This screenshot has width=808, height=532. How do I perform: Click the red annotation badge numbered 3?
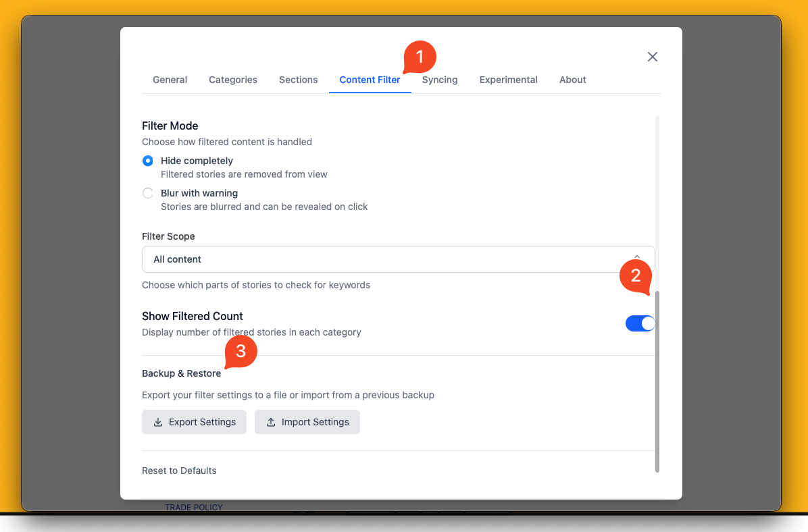coord(241,352)
